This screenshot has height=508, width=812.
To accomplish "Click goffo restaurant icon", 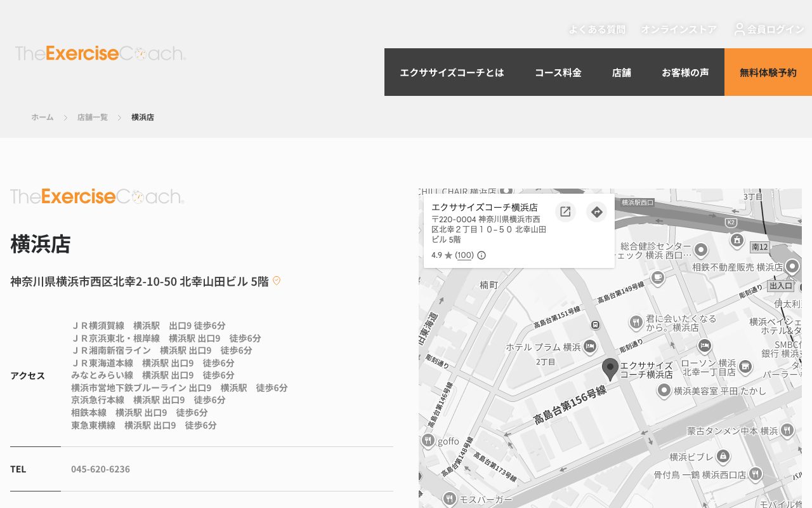I will click(428, 440).
